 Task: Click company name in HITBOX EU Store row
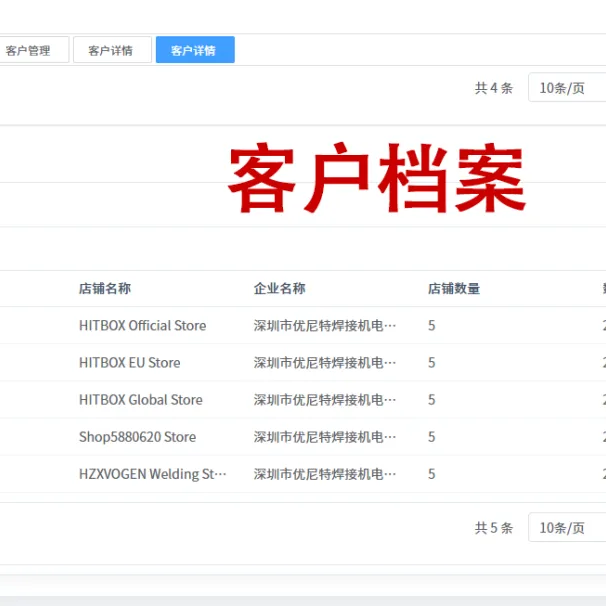point(325,363)
